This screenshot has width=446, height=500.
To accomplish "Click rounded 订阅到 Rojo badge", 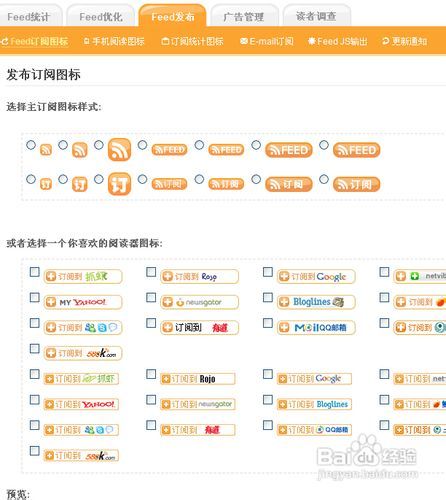I will point(199,276).
